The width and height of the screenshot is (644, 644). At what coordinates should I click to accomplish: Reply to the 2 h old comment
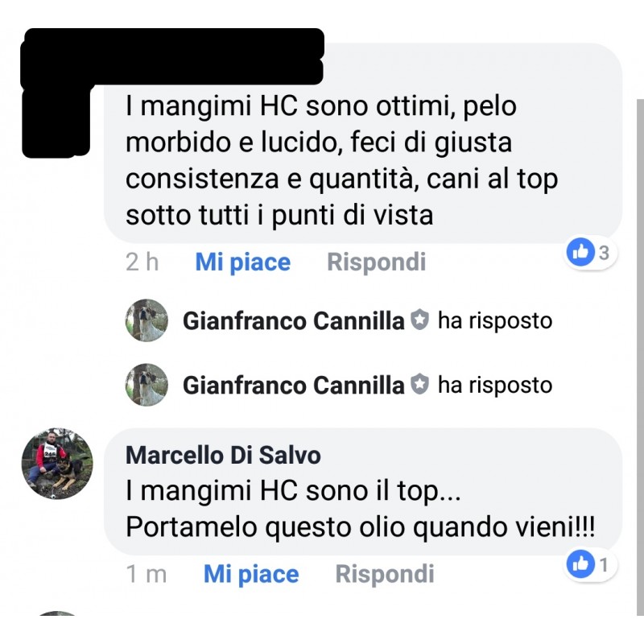click(x=376, y=262)
